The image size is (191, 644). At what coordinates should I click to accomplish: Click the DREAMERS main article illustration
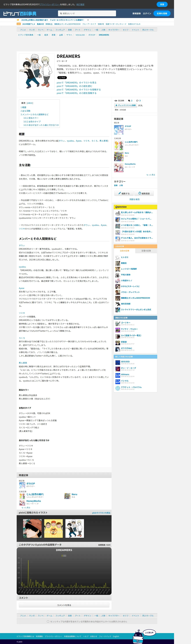[x=37, y=71]
